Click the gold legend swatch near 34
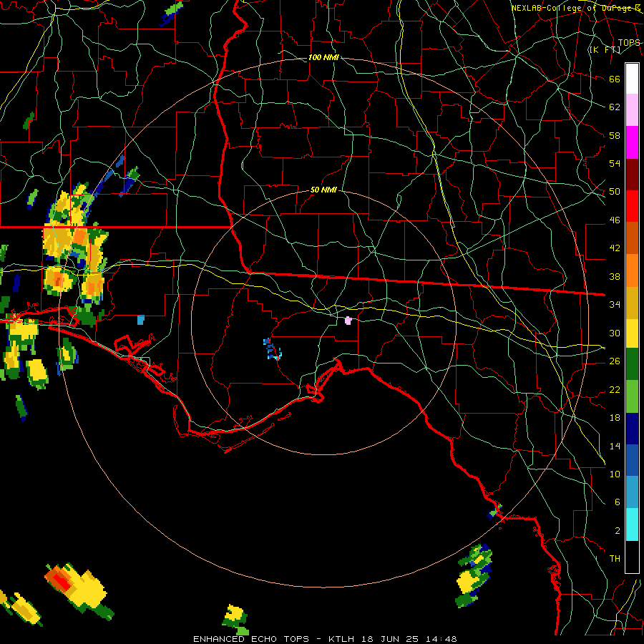The width and height of the screenshot is (644, 644). (x=632, y=302)
